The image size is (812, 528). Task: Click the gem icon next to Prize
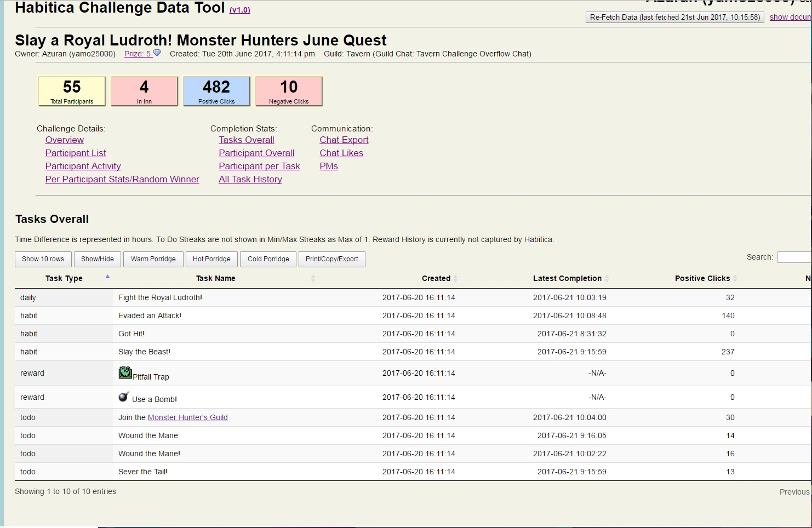157,53
